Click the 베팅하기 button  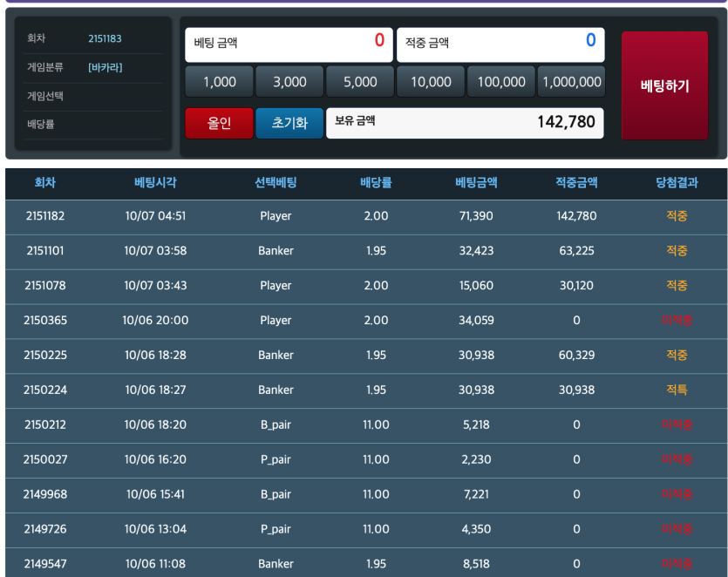pyautogui.click(x=664, y=85)
